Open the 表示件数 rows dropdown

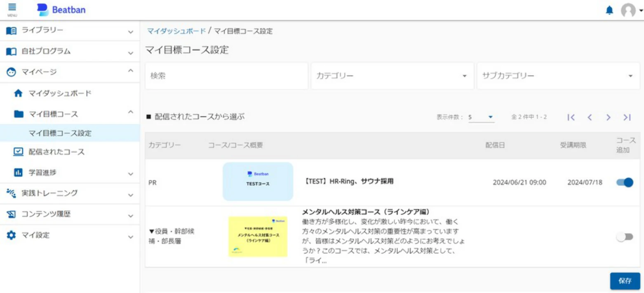point(482,117)
